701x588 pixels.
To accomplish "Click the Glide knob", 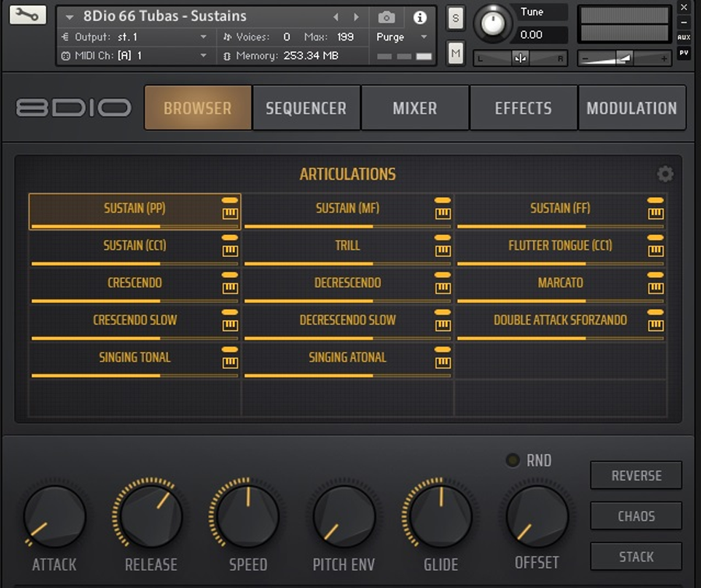I will click(x=441, y=516).
